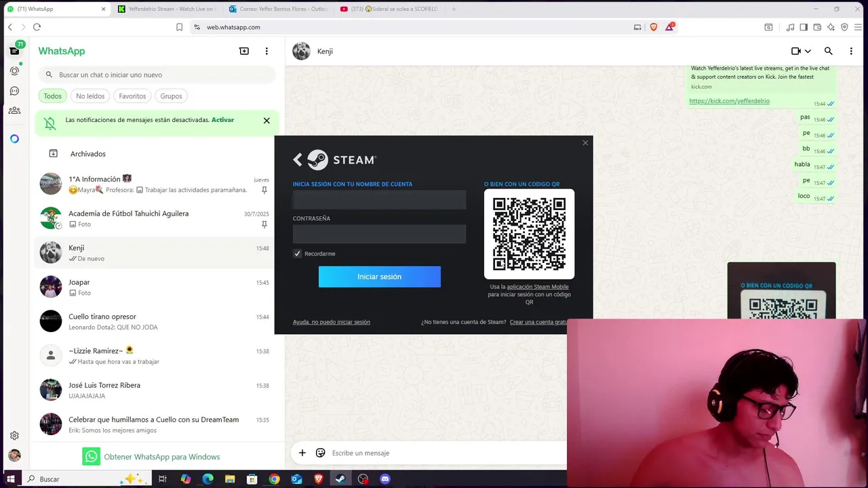The image size is (868, 488).
Task: Select the Todos filter tab
Action: pyautogui.click(x=53, y=96)
